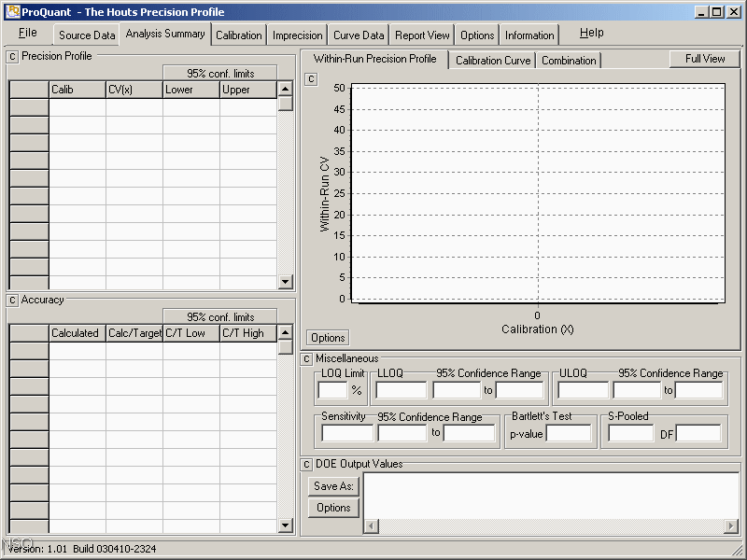Select the Analysis Summary tab
Viewport: 747px width, 560px height.
coord(165,34)
